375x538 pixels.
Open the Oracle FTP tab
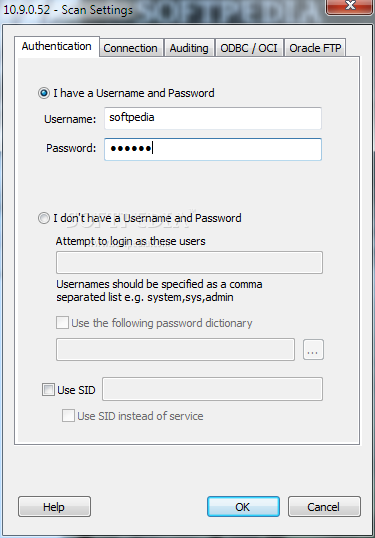point(315,48)
